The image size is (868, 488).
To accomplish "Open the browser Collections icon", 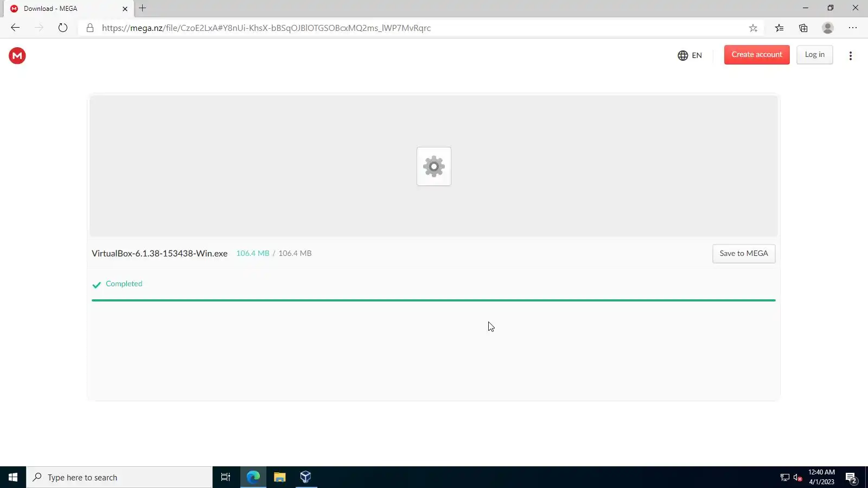I will pos(803,28).
